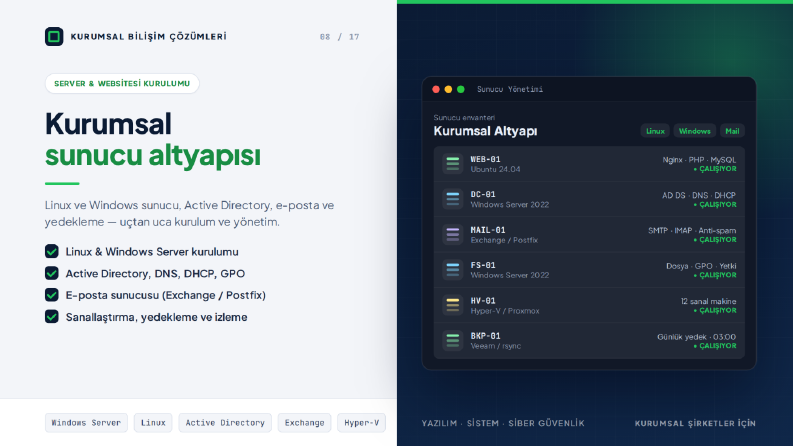Screen dimensions: 793x446
Task: Click the ÇALIŞIYOR status of DC-01
Action: point(715,204)
